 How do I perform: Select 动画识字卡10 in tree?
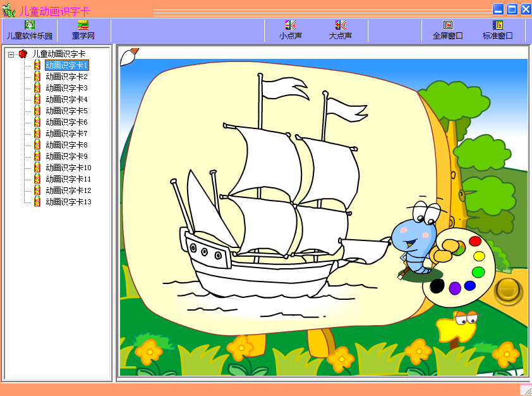click(68, 168)
